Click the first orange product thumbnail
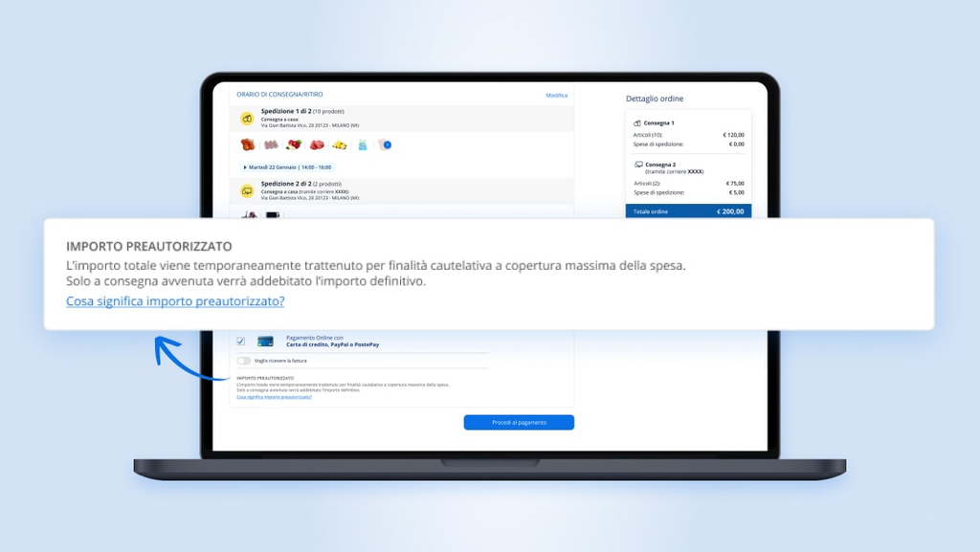Viewport: 980px width, 552px height. coord(248,144)
